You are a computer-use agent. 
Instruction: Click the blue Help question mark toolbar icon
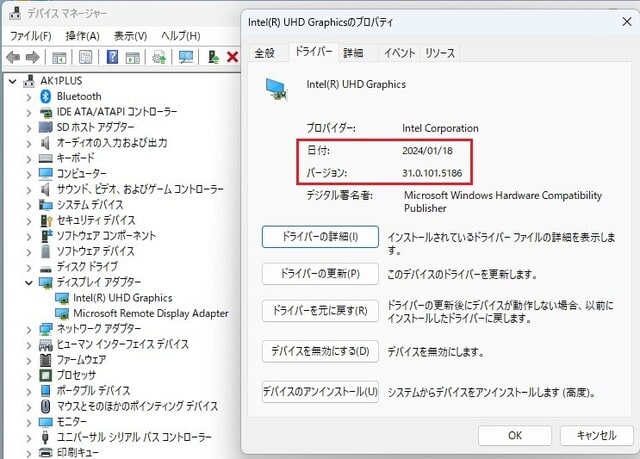(x=112, y=57)
